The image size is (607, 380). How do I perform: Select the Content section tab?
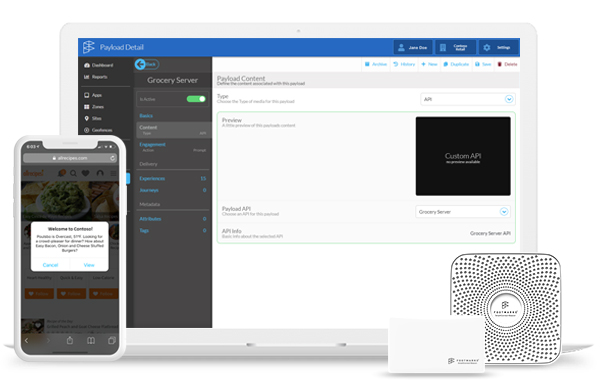[x=173, y=130]
